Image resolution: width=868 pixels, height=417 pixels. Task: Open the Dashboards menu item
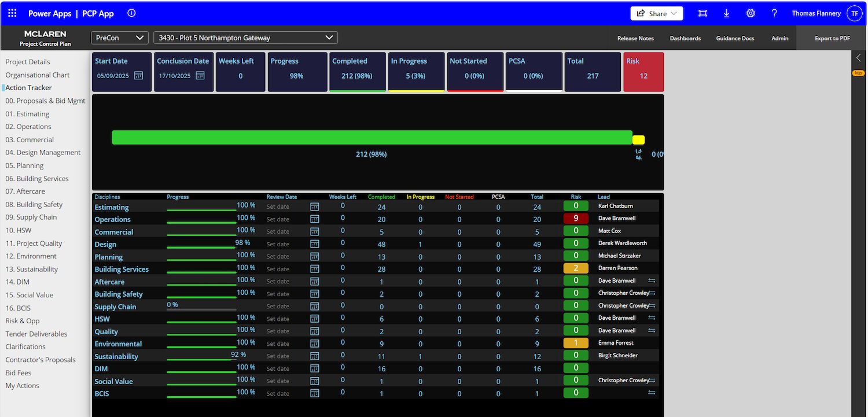tap(685, 38)
